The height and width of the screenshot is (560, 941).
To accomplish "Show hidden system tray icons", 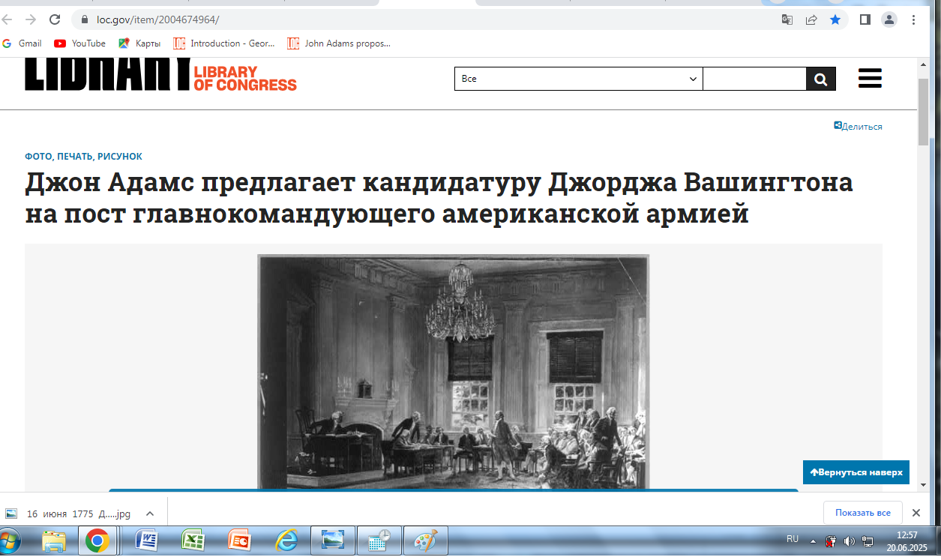I will point(814,540).
